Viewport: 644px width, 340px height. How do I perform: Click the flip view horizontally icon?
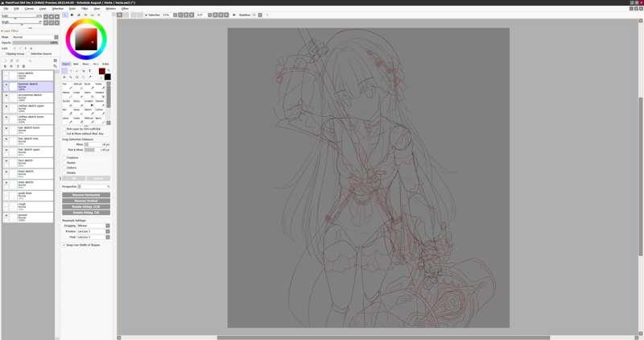(x=234, y=15)
